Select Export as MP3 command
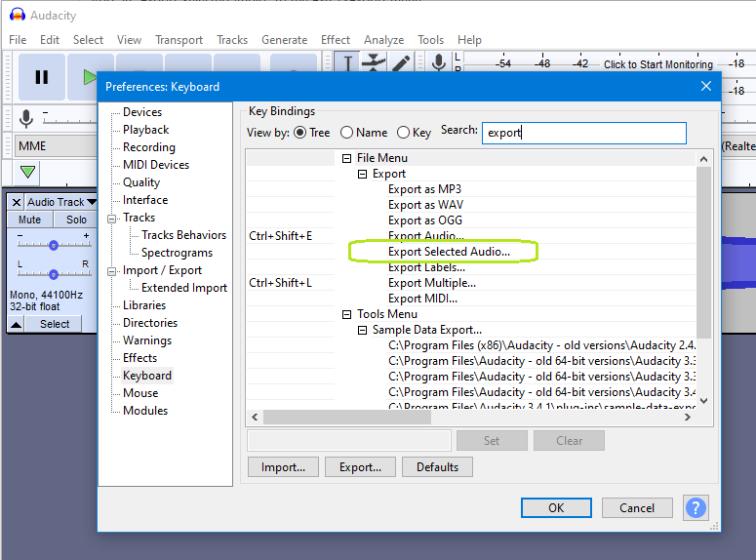 pyautogui.click(x=424, y=189)
